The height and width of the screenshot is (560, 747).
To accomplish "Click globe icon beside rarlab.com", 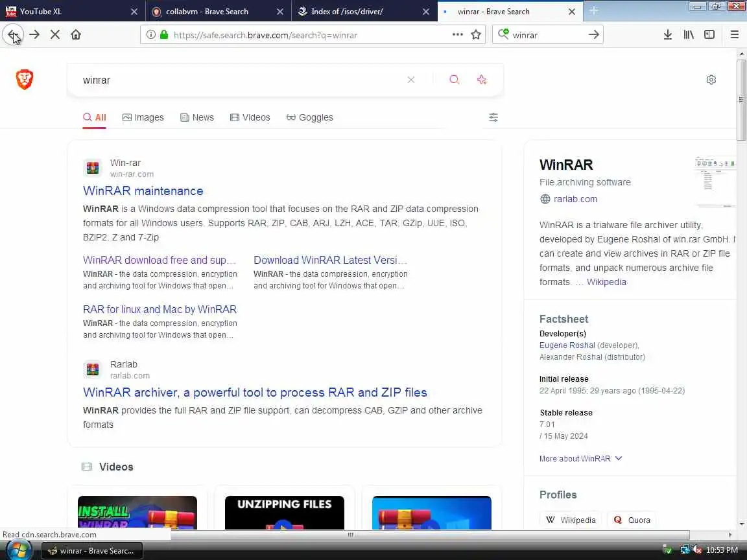I will (545, 199).
